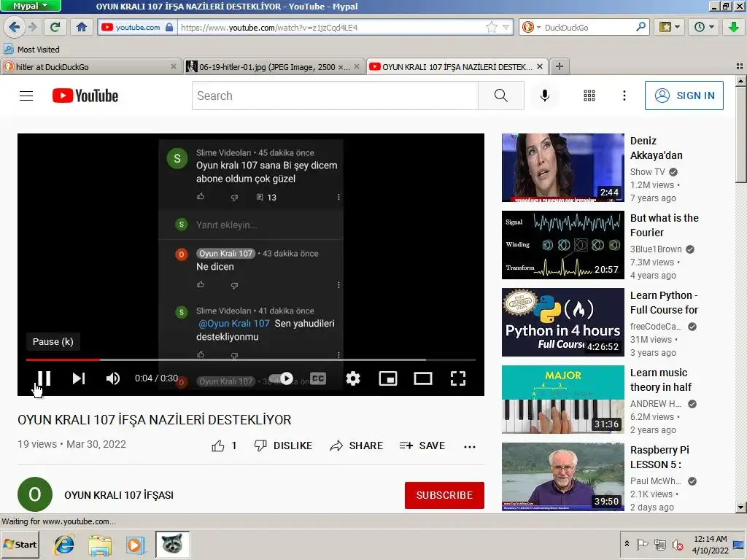The image size is (747, 560).
Task: Click the DISLIKE button
Action: (283, 446)
